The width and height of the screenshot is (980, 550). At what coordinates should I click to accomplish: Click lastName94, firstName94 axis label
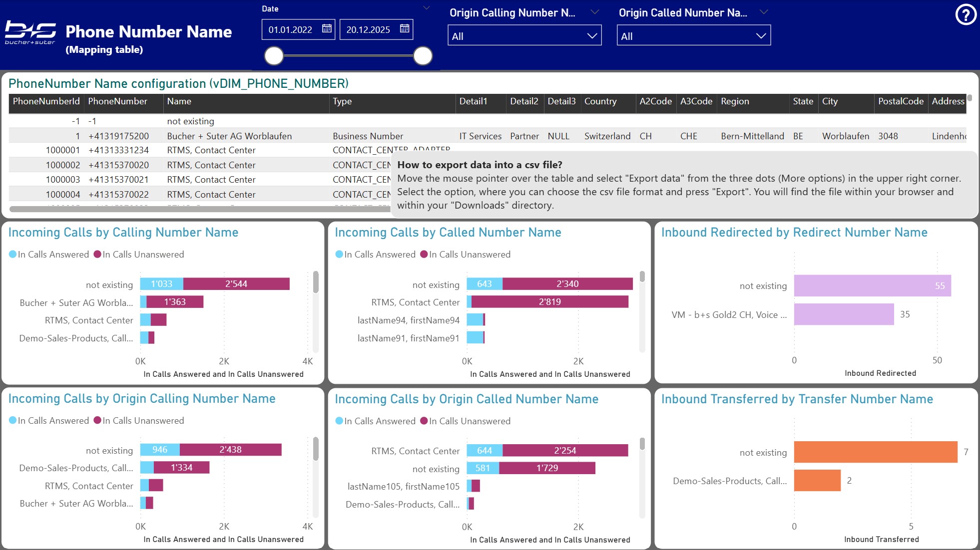click(x=409, y=320)
